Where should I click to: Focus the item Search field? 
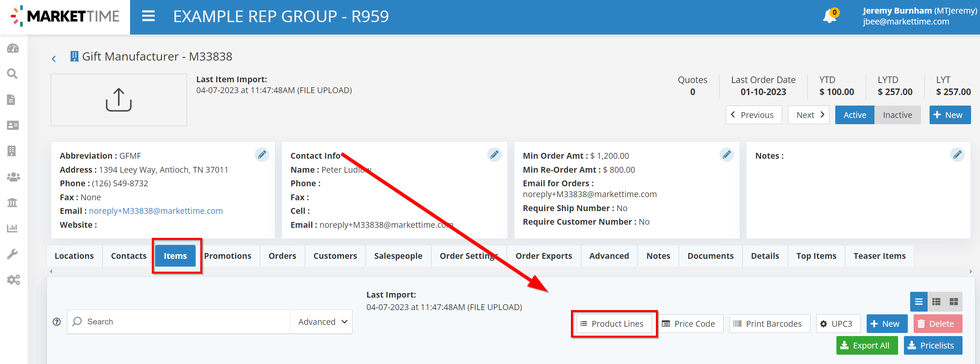179,322
